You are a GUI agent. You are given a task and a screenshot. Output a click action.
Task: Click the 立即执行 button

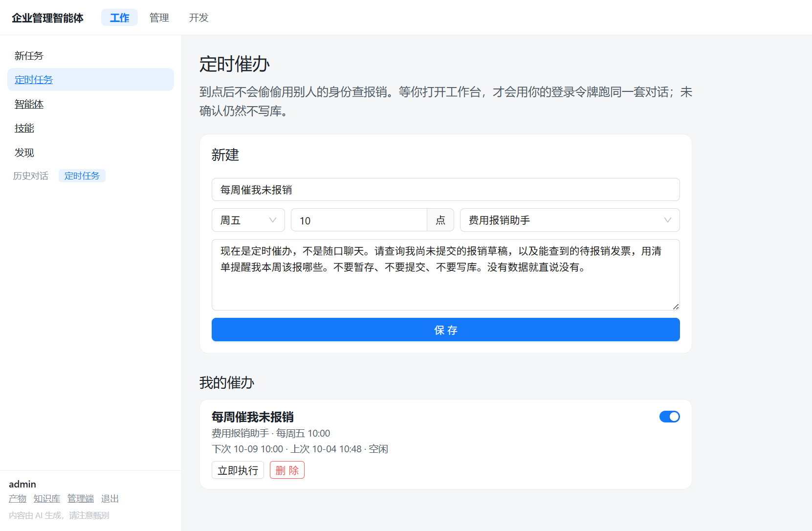pos(238,470)
